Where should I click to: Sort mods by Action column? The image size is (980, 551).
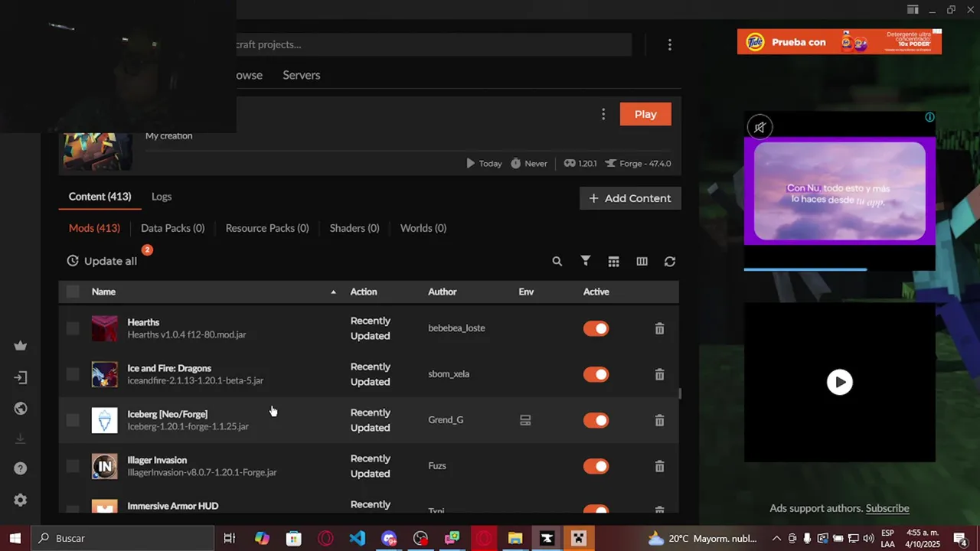click(364, 292)
